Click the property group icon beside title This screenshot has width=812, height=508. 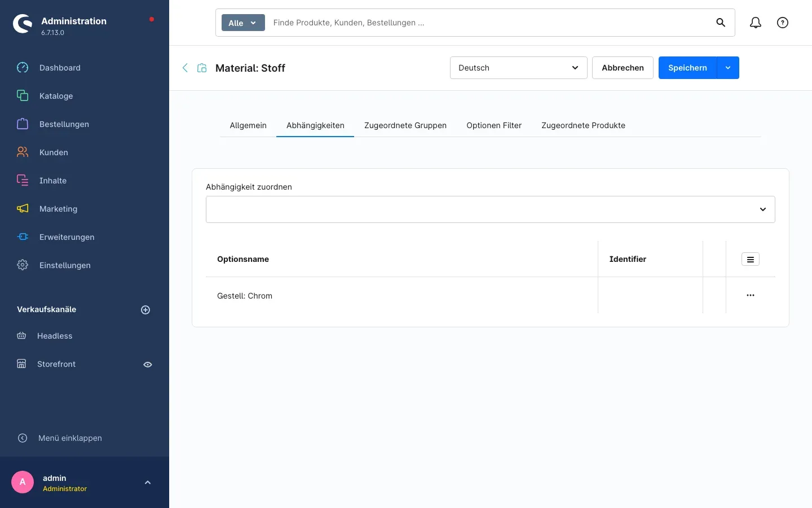(x=202, y=68)
